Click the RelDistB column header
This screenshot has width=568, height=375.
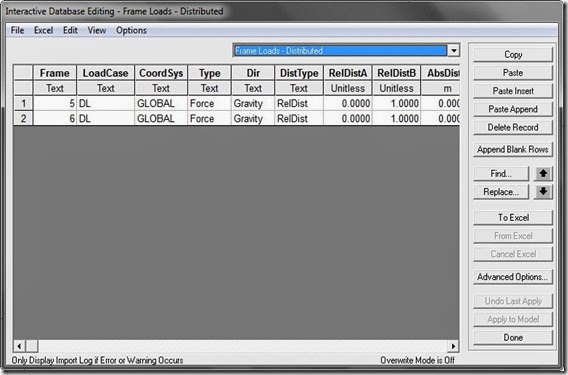point(396,73)
